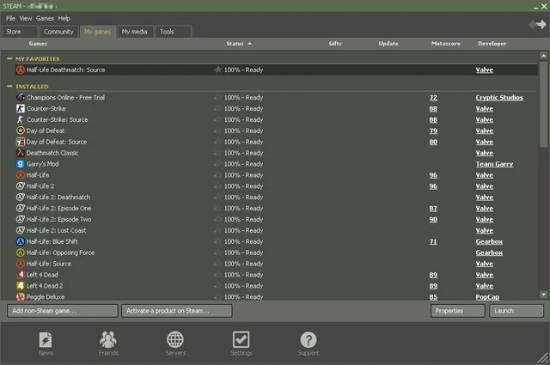Click the Launch button
This screenshot has width=550, height=365.
pos(516,311)
